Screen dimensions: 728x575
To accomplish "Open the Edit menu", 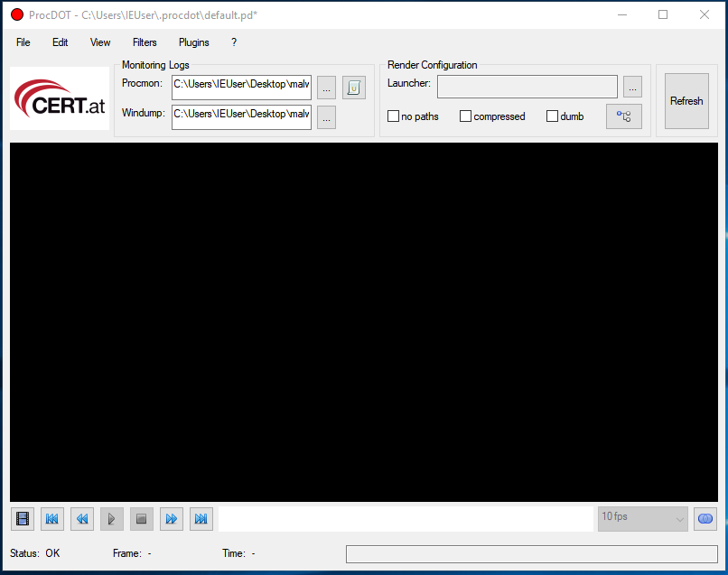I will (60, 42).
